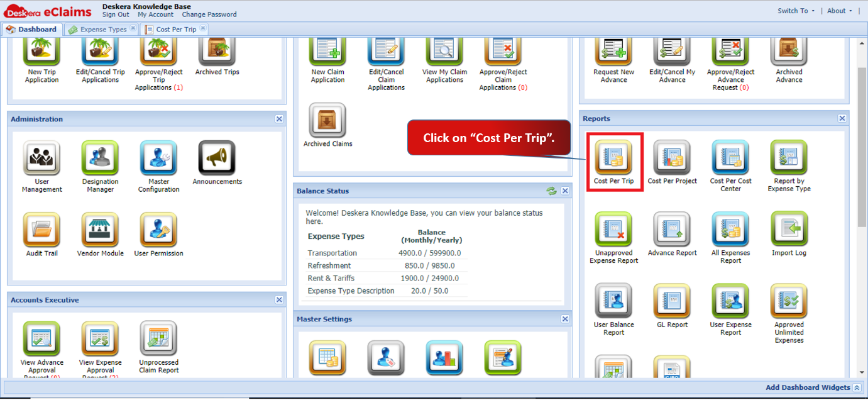Close the Cost Per Trip tab

pos(202,28)
